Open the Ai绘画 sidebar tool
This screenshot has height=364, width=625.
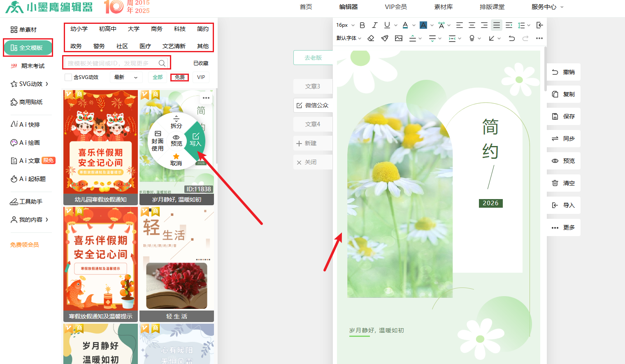click(26, 143)
